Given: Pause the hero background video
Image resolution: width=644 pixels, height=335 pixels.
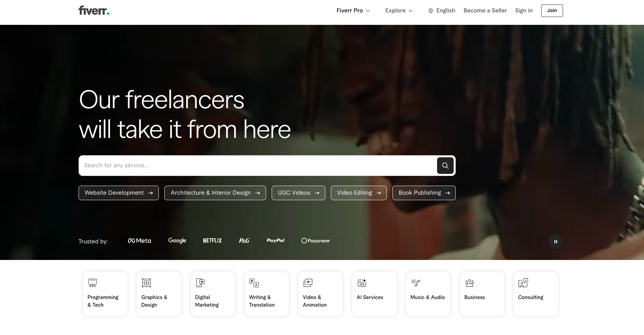Looking at the screenshot, I should (555, 241).
